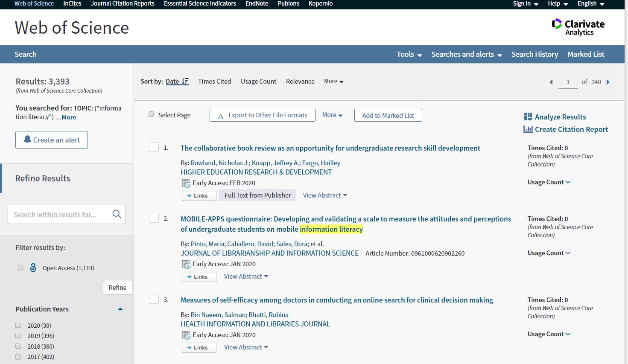Screen dimensions: 628x364
Task: Go to next results page arrow
Action: coord(608,82)
